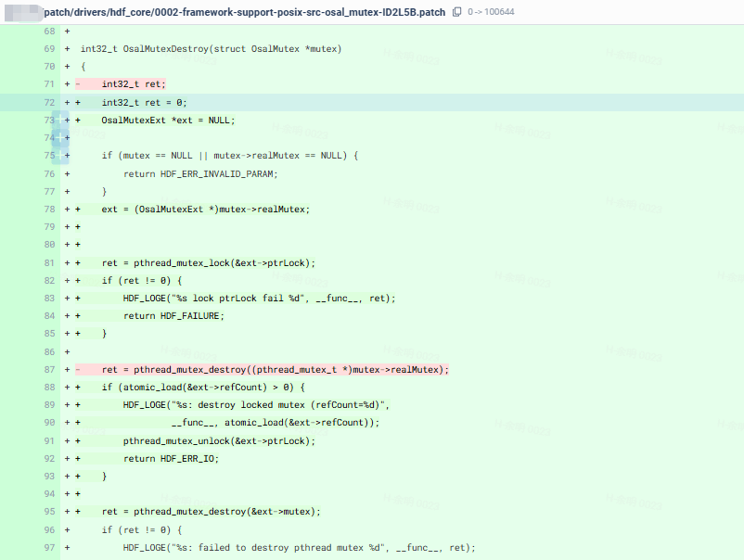Image resolution: width=744 pixels, height=560 pixels.
Task: Select line number 68
Action: click(49, 32)
